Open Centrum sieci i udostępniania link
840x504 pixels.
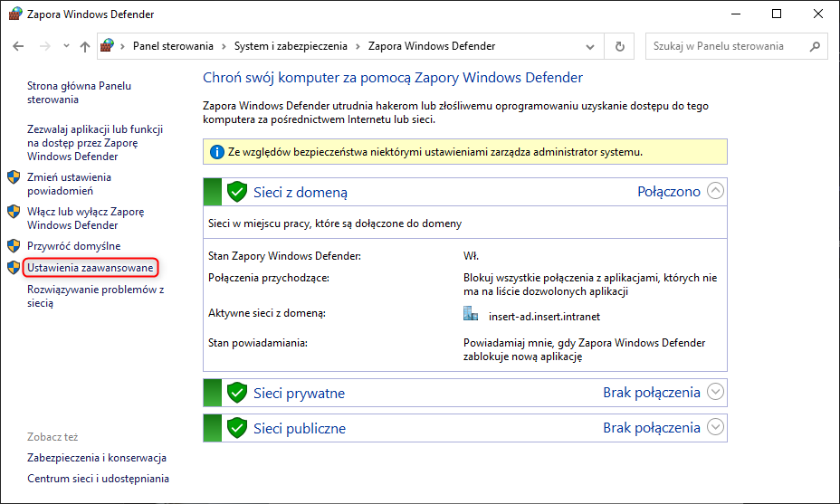click(x=98, y=479)
